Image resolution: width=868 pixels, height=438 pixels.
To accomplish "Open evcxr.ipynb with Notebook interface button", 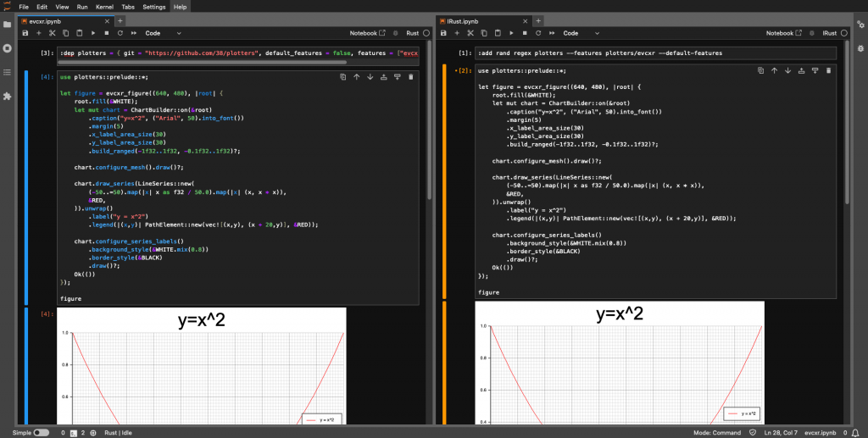I will point(367,33).
